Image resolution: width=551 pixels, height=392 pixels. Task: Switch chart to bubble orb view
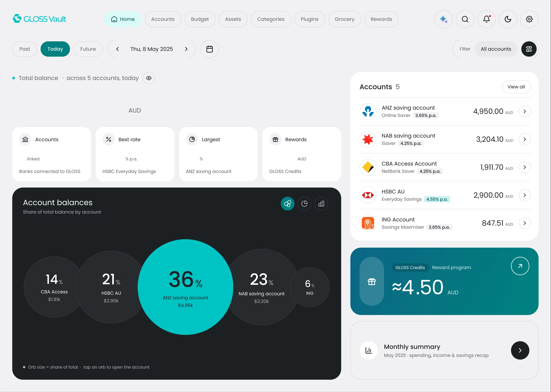point(287,204)
